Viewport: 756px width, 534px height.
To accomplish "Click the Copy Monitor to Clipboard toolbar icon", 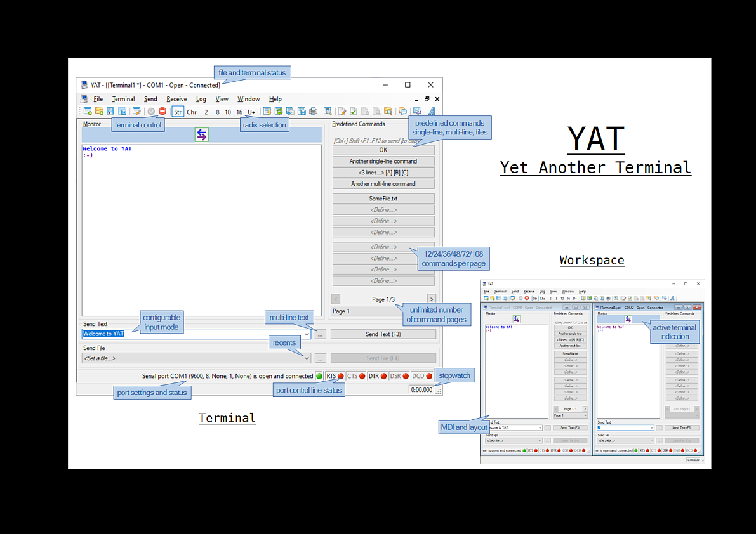I will coord(290,112).
